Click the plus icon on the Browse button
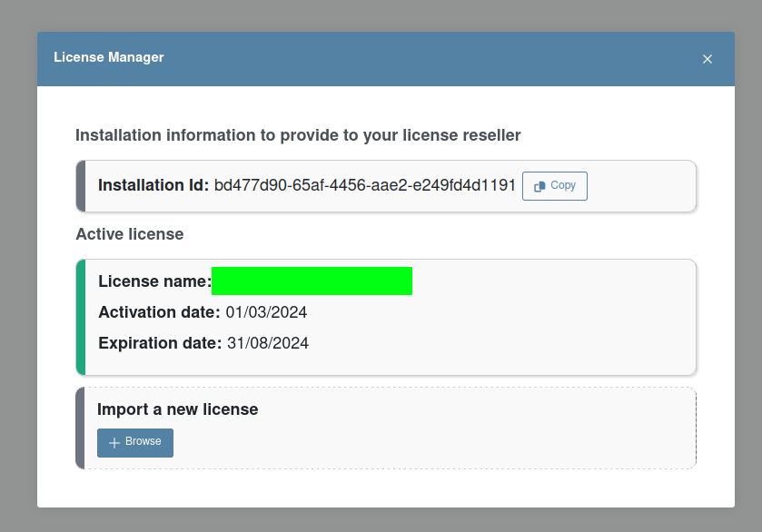The image size is (762, 532). [x=114, y=443]
